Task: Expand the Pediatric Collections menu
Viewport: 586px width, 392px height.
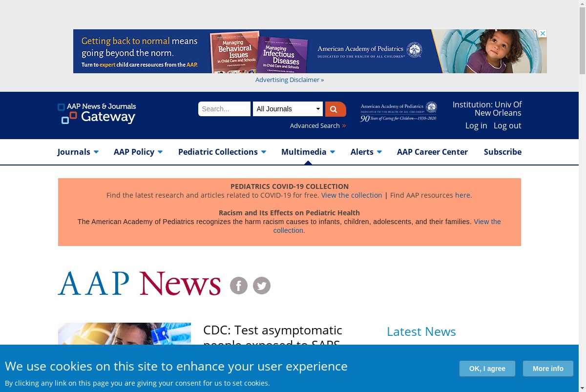Action: coord(222,152)
